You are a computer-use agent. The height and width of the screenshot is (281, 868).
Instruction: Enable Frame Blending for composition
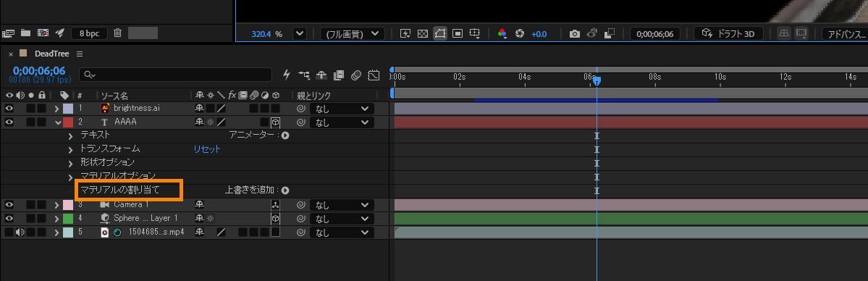340,75
